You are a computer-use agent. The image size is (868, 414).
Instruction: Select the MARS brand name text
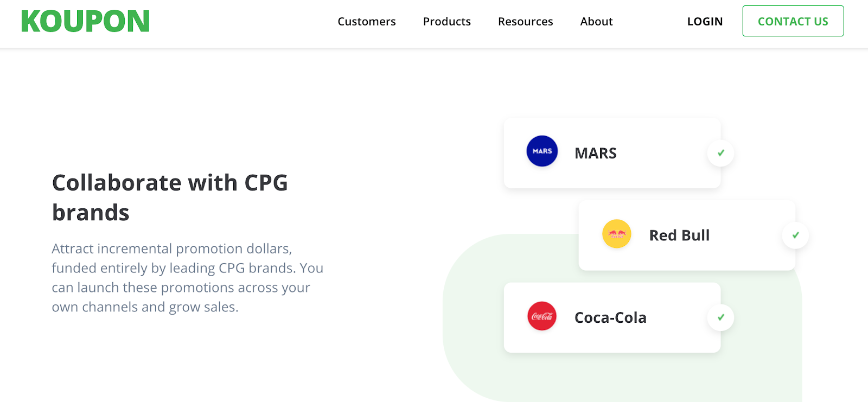[596, 154]
